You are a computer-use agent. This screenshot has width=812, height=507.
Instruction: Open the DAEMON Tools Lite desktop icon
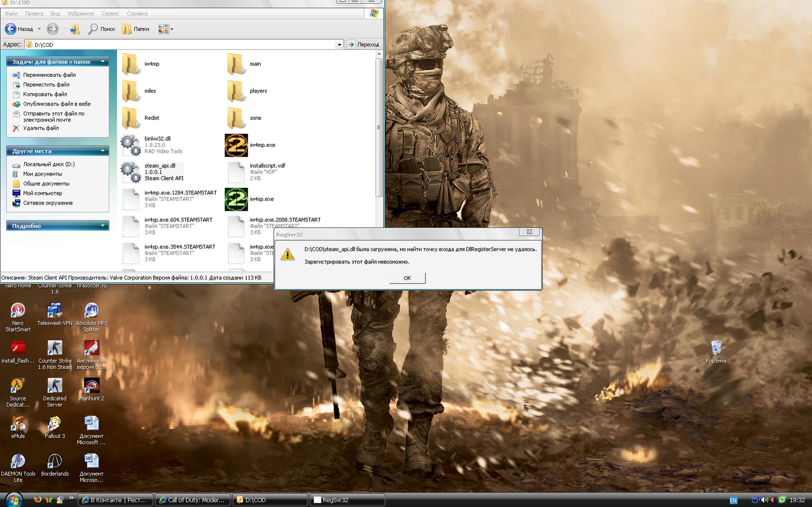click(x=18, y=463)
